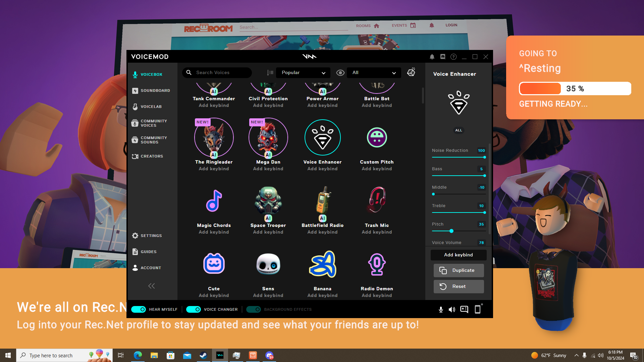The image size is (644, 362).
Task: Collapse the sidebar with the double chevron
Action: tap(152, 286)
